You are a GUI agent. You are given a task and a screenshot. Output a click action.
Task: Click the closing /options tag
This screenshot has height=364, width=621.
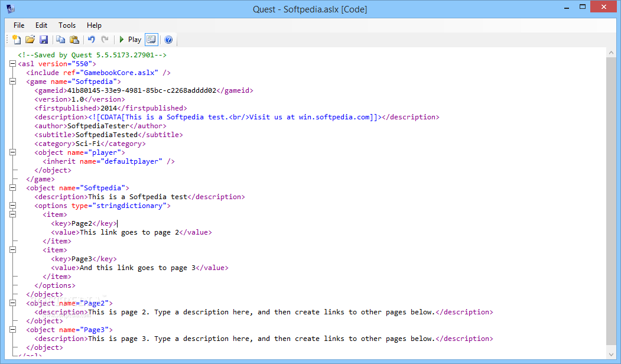pos(54,285)
